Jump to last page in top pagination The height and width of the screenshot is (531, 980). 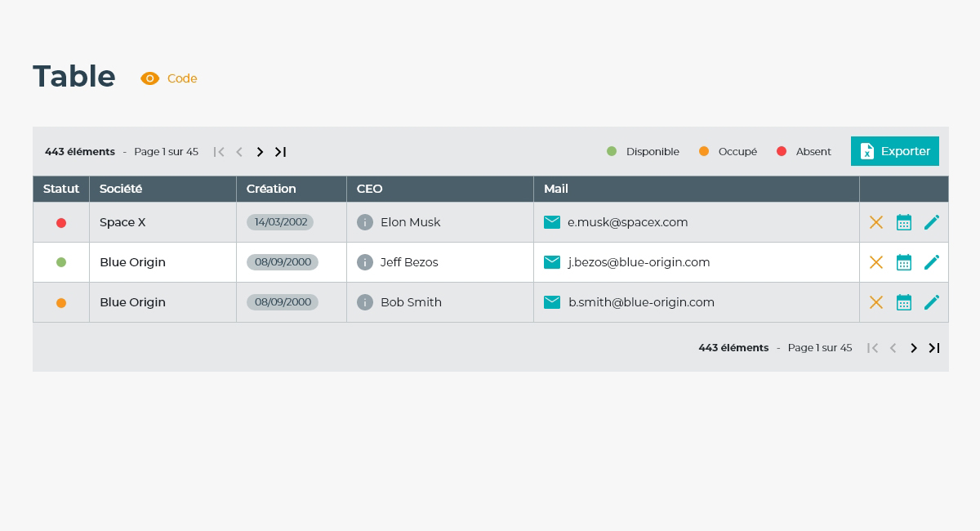[x=280, y=152]
